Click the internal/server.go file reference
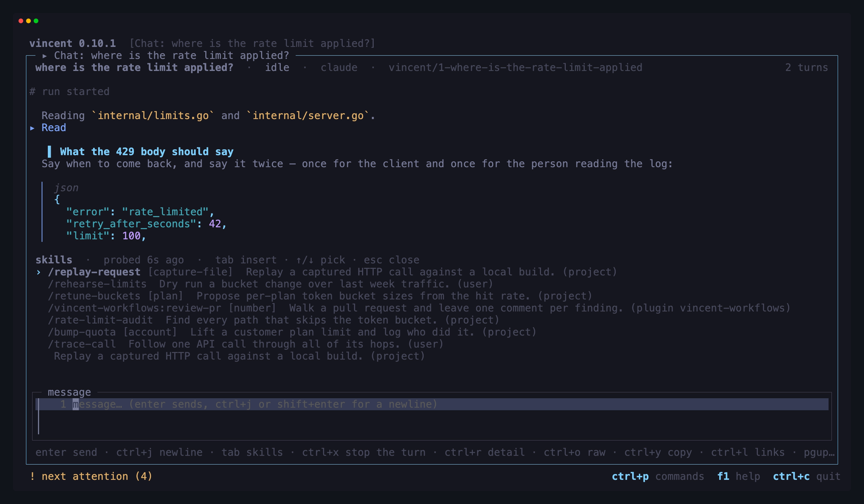Viewport: 864px width, 504px height. (x=308, y=116)
